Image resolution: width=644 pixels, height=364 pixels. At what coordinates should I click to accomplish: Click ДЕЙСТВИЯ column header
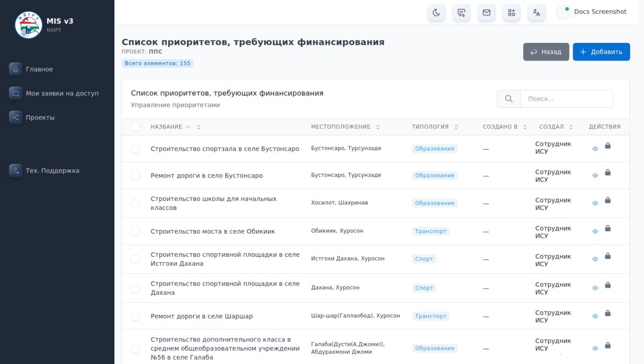[605, 127]
